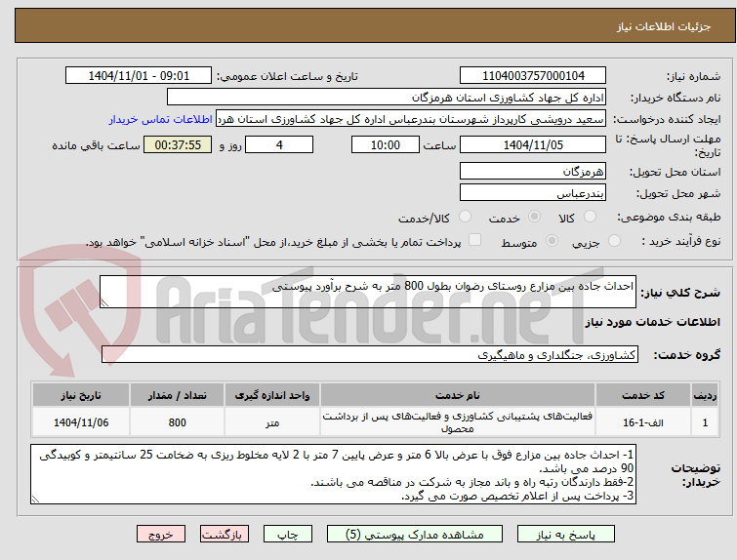Click the countdown timer 00:37:55

tap(178, 144)
